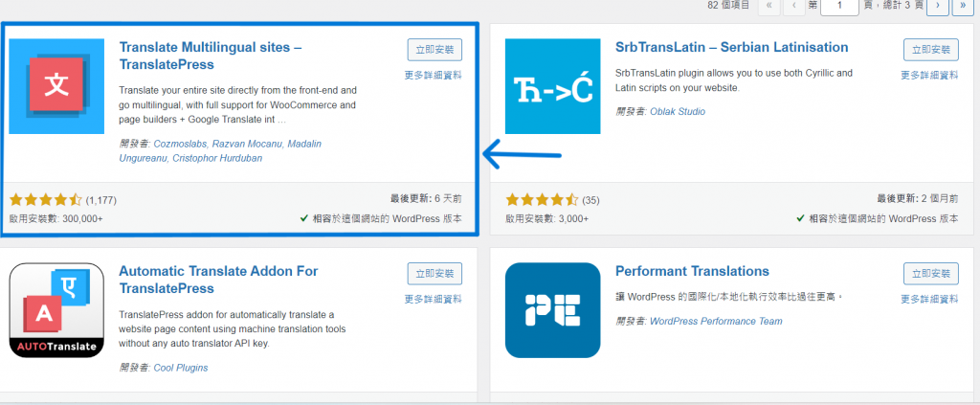Visit Oblak Studio developer link
This screenshot has height=405, width=980.
[678, 112]
